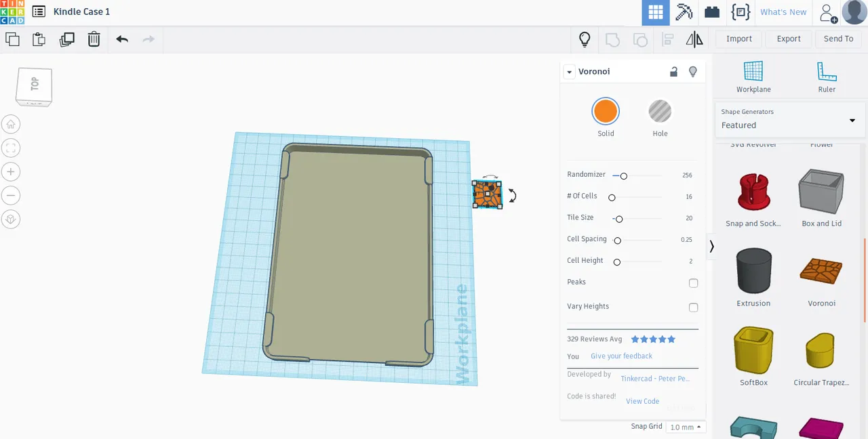This screenshot has width=868, height=439.
Task: Switch to 3D design grid view
Action: click(656, 12)
